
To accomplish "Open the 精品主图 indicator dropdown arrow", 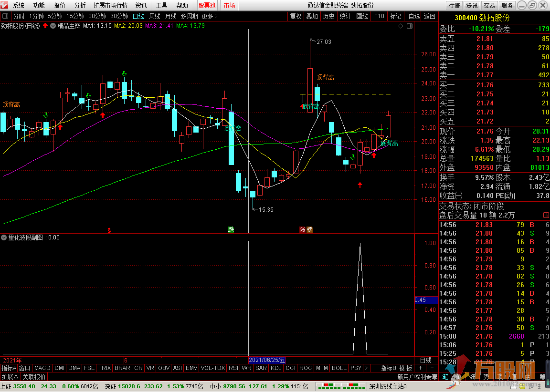I will click(53, 26).
